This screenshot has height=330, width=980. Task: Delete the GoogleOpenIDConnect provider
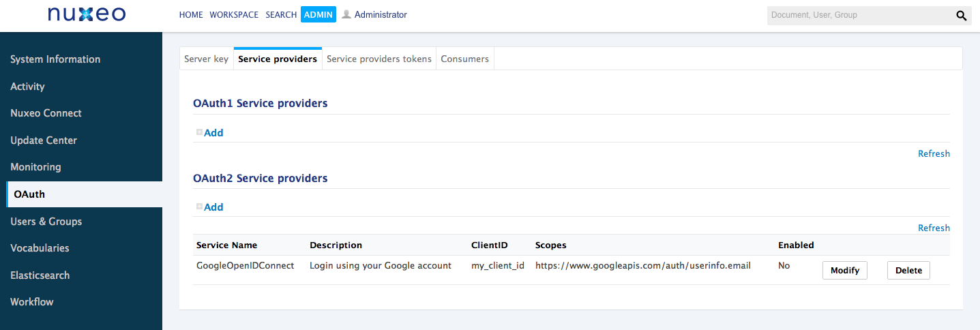(x=908, y=271)
